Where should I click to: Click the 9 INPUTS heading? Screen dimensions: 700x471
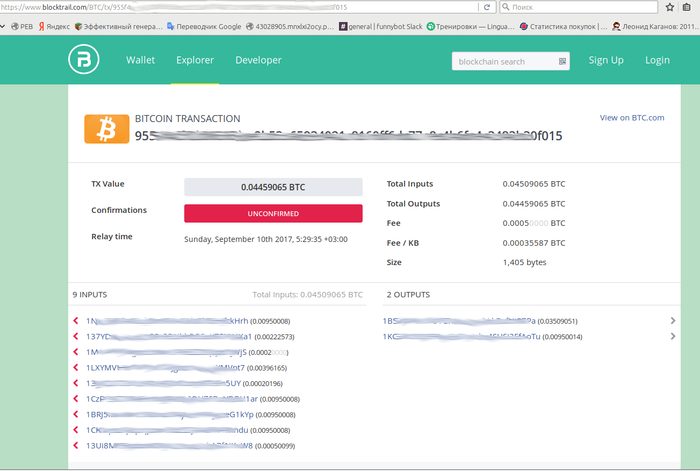90,295
